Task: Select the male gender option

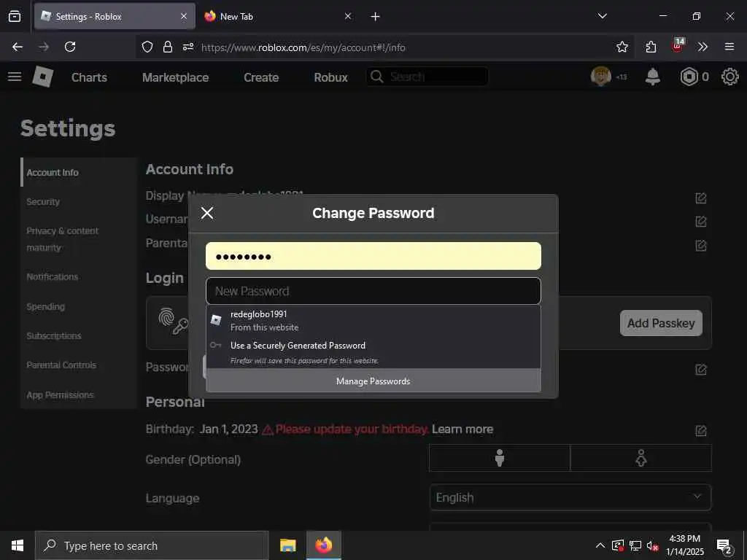Action: [x=499, y=458]
